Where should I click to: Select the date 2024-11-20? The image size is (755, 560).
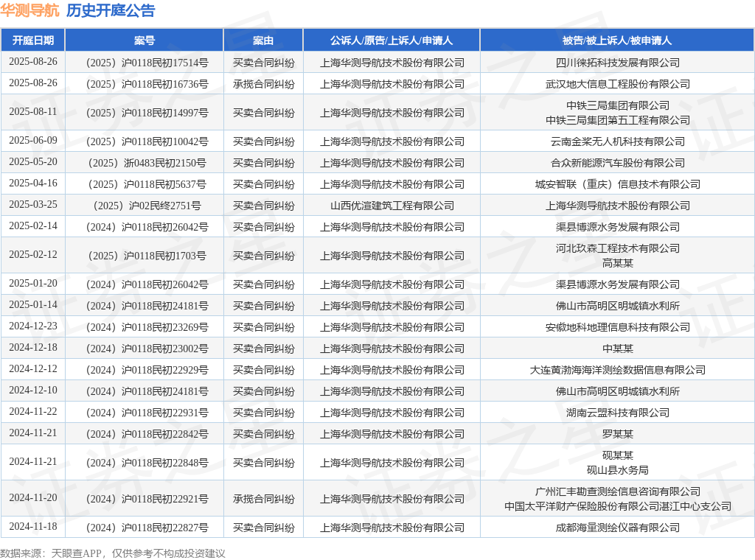coord(32,498)
